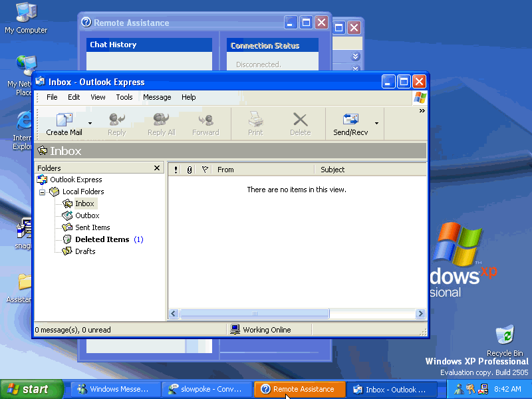The width and height of the screenshot is (532, 399).
Task: Select the Drafts folder
Action: point(85,251)
